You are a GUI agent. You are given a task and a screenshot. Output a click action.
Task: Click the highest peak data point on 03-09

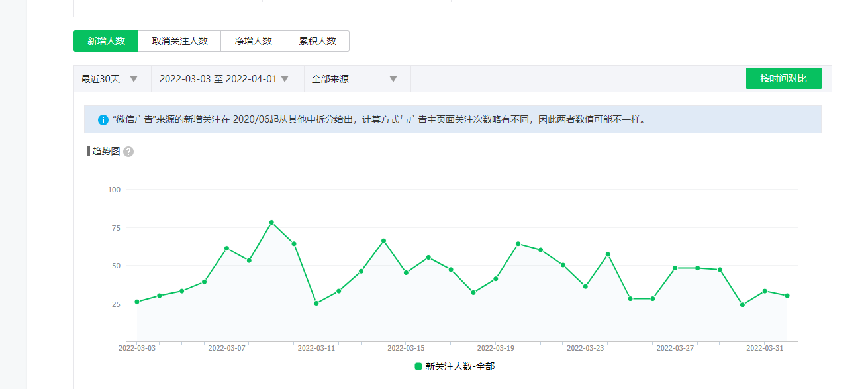click(x=271, y=223)
